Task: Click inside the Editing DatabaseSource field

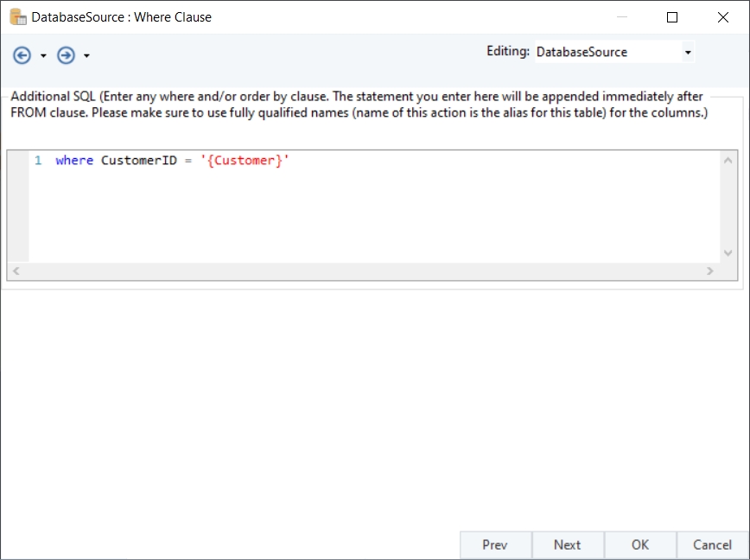Action: [605, 53]
